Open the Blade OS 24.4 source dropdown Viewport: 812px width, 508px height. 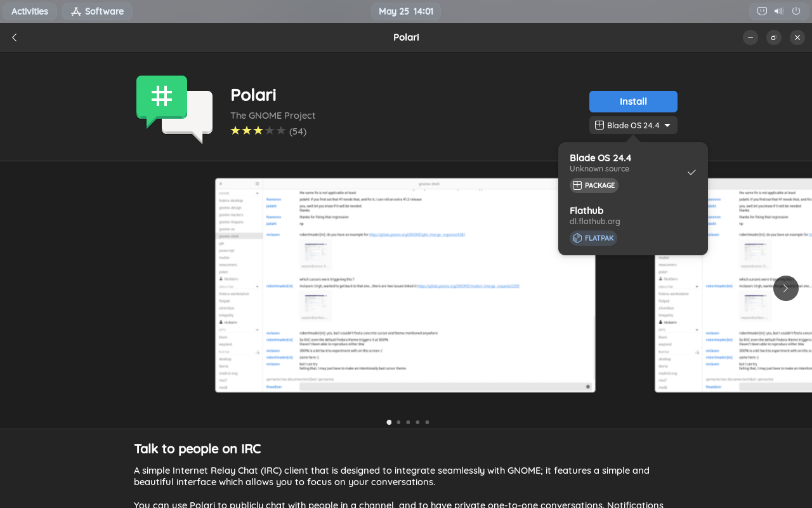pyautogui.click(x=633, y=125)
